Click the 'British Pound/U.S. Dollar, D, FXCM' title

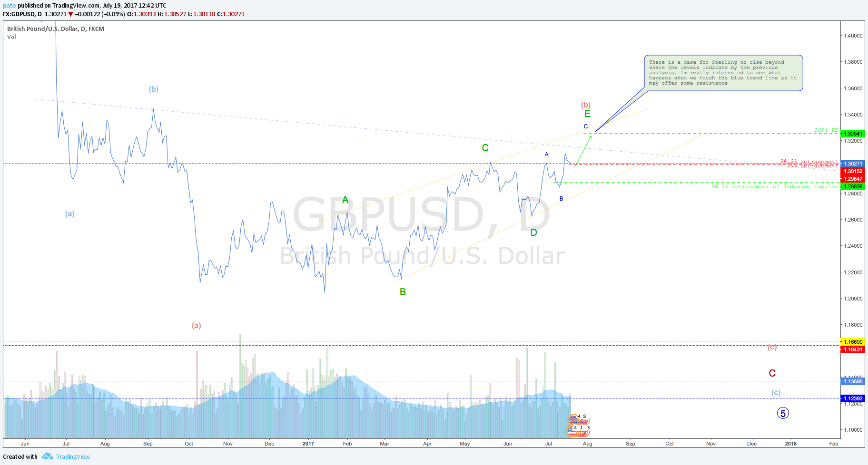point(56,29)
